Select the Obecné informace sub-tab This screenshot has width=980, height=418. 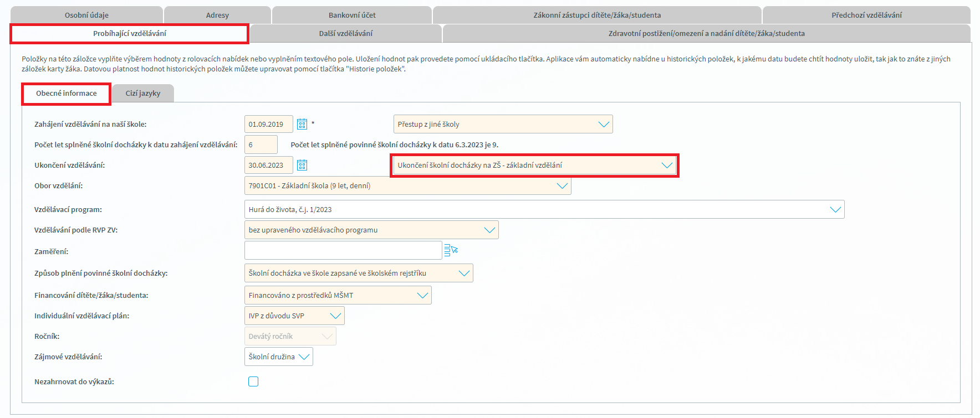67,94
